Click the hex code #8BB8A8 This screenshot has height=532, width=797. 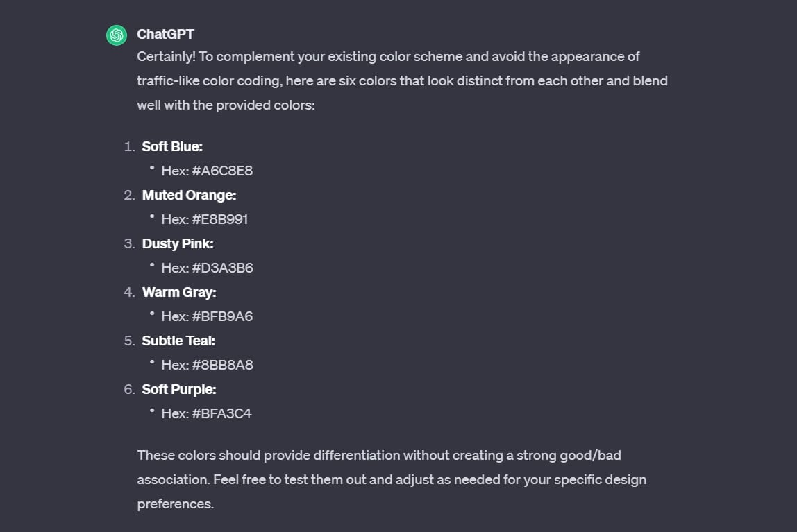coord(222,365)
